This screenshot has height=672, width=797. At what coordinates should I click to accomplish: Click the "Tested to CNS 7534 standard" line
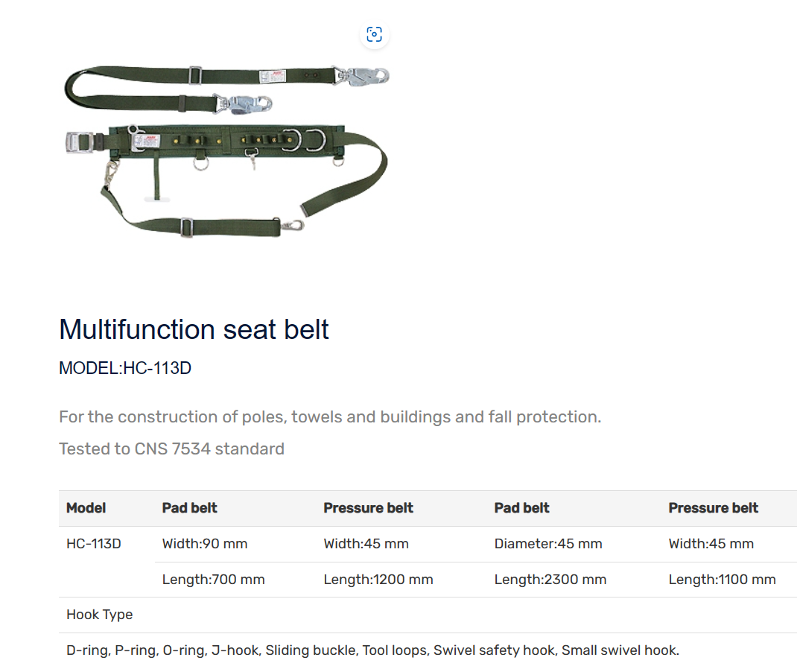171,448
